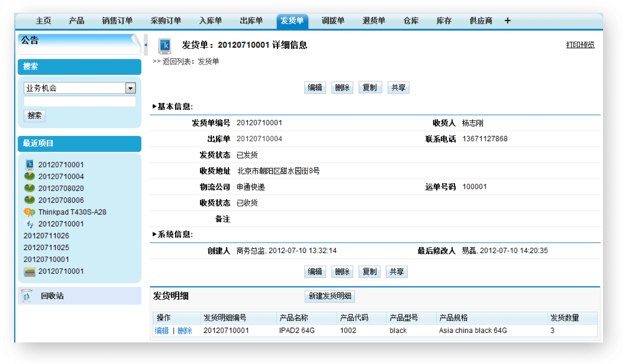
Task: Click the sidebar 搜索 button
Action: 34,116
